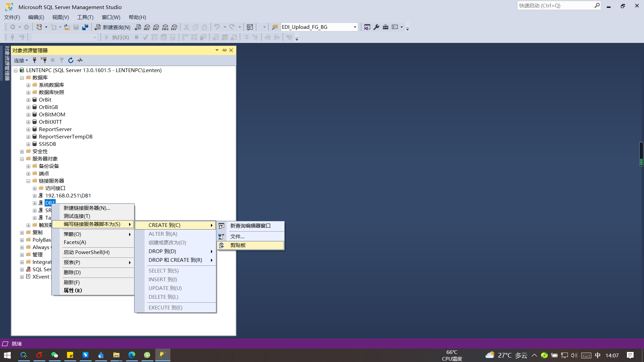Select Clipboard option in CREATE submenu

(x=251, y=245)
